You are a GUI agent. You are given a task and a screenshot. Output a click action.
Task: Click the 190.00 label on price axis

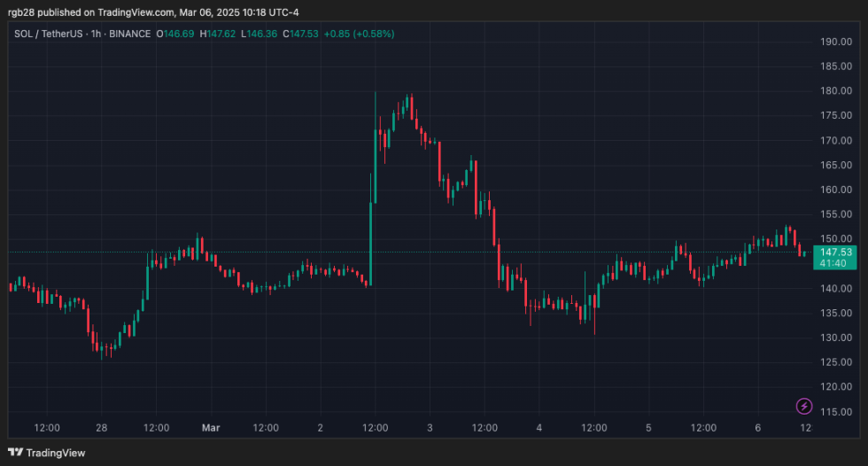(x=835, y=42)
